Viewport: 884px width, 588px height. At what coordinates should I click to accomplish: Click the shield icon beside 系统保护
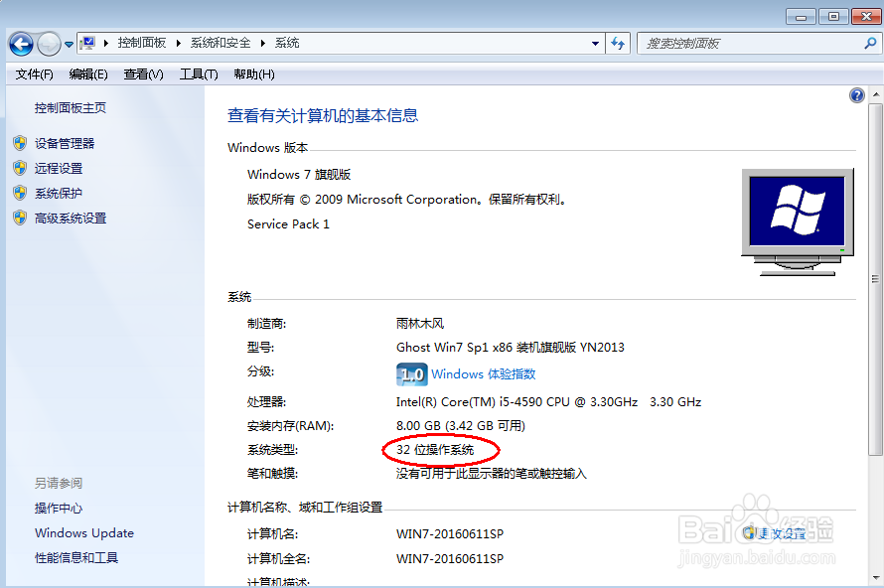click(20, 193)
